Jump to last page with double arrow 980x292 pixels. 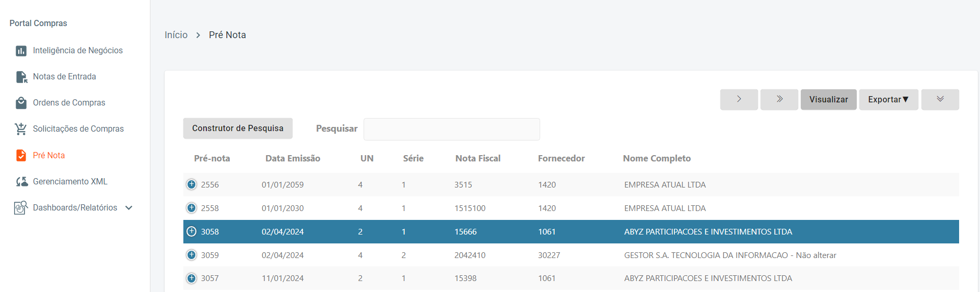pos(779,99)
